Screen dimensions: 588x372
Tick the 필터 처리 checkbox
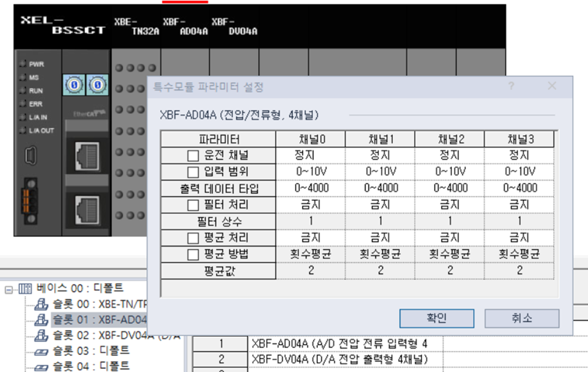193,205
